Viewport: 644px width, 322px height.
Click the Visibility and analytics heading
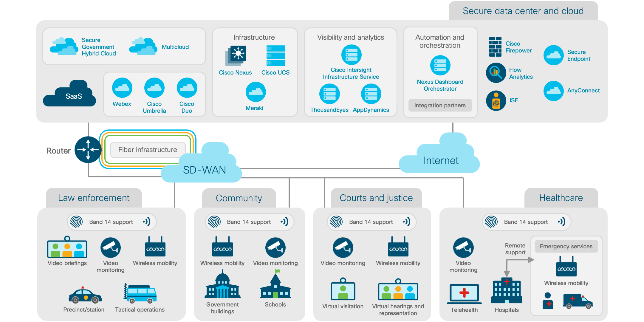pos(351,37)
